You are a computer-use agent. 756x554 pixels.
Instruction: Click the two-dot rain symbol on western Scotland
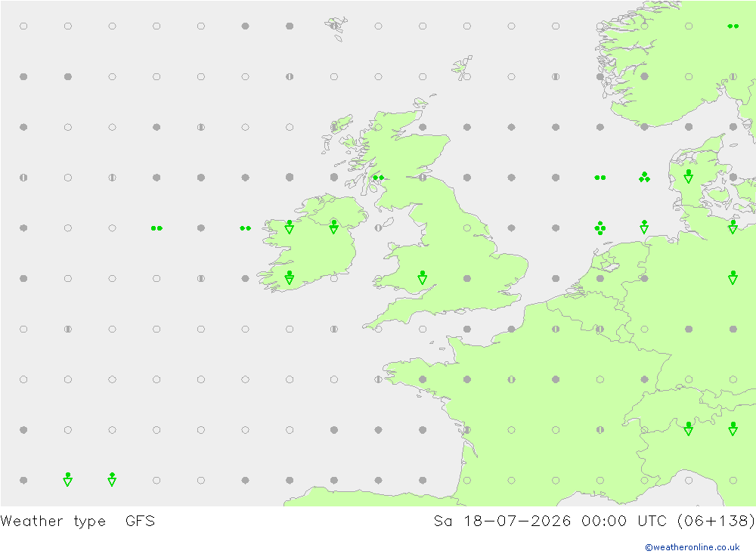pos(379,178)
